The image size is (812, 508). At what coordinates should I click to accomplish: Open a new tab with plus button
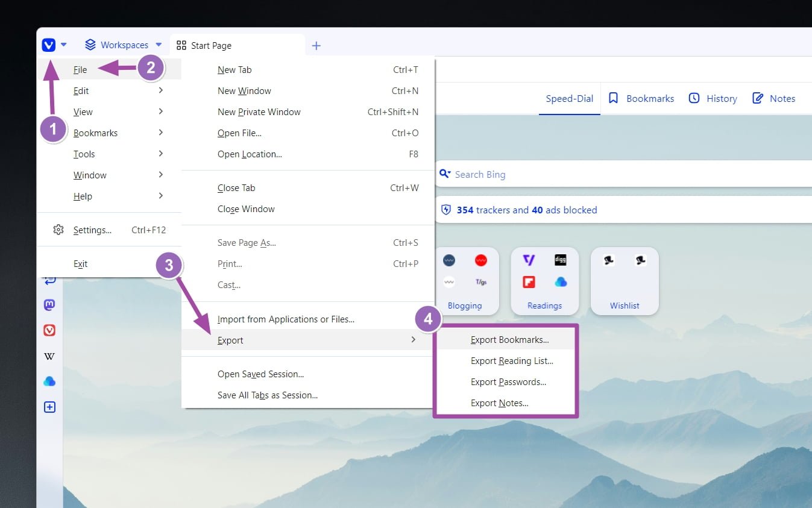(316, 45)
